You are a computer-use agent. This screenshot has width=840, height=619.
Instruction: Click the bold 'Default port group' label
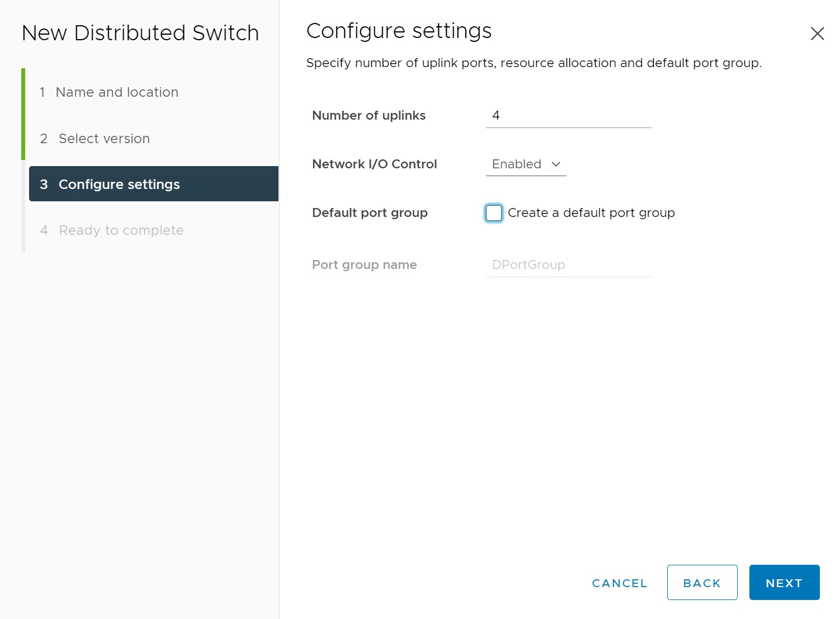370,213
